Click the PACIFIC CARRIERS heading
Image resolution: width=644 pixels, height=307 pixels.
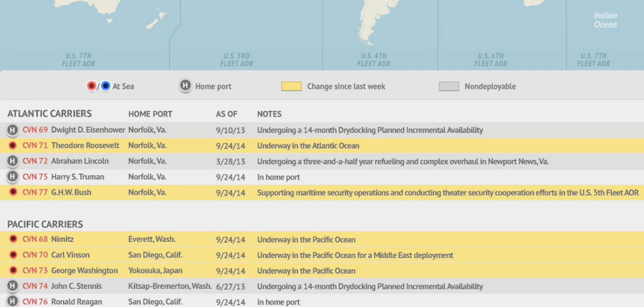45,224
